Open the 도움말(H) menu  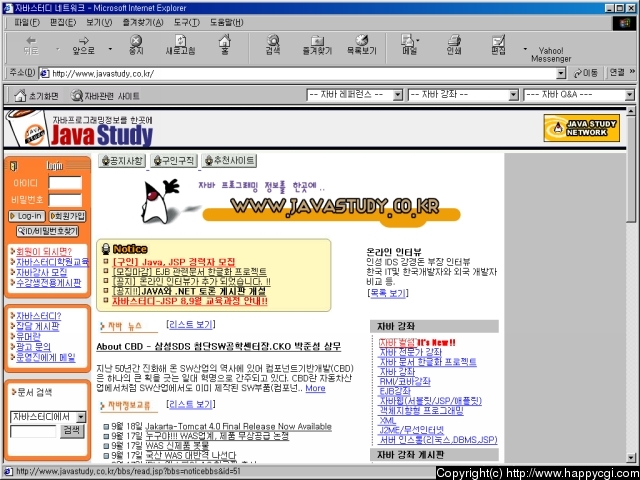click(227, 22)
